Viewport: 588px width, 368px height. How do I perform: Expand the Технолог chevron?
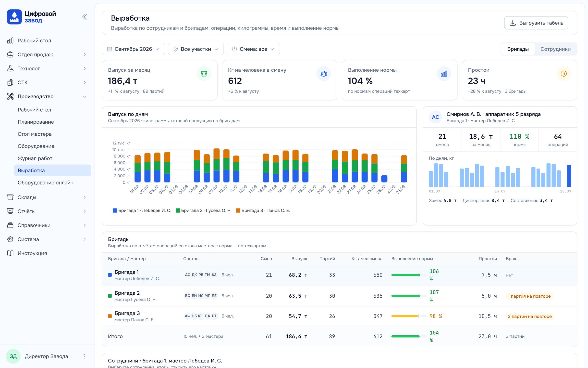85,68
